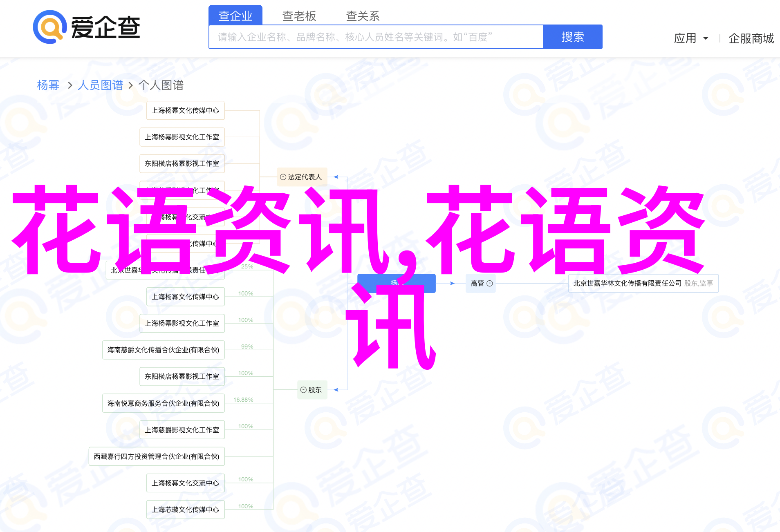Click 个人图谱 breadcrumb text
Viewport: 780px width, 532px height.
click(x=161, y=85)
